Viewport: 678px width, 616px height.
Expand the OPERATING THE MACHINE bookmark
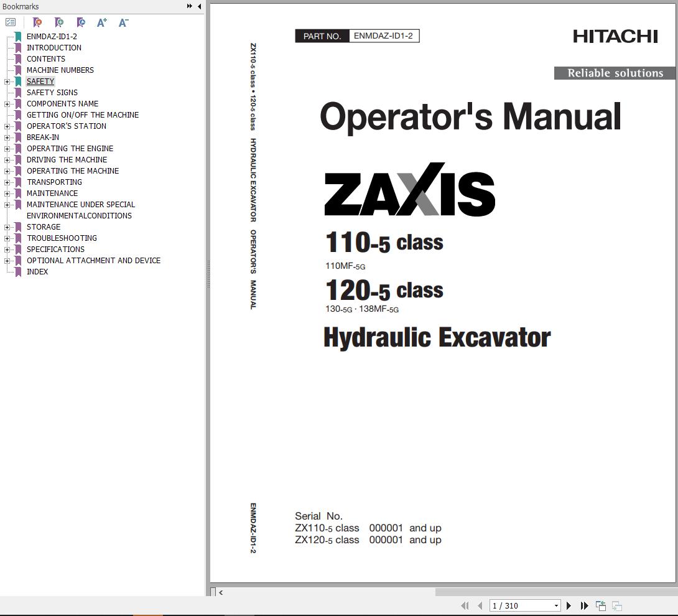[x=7, y=171]
